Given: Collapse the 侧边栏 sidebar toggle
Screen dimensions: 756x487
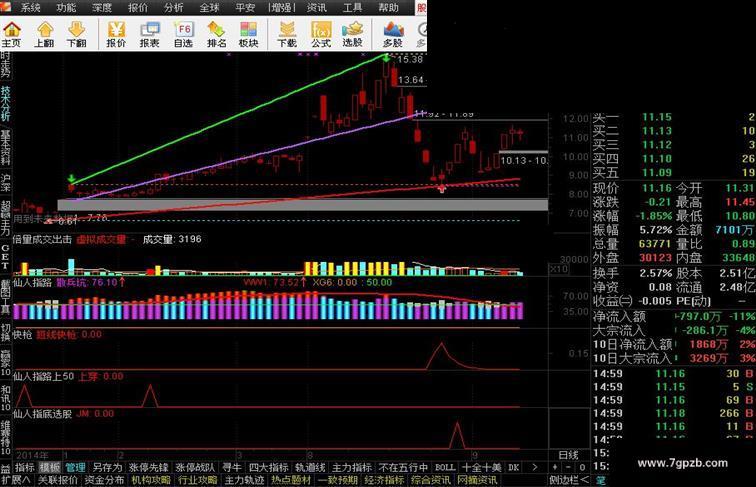Looking at the screenshot, I should click(x=569, y=480).
